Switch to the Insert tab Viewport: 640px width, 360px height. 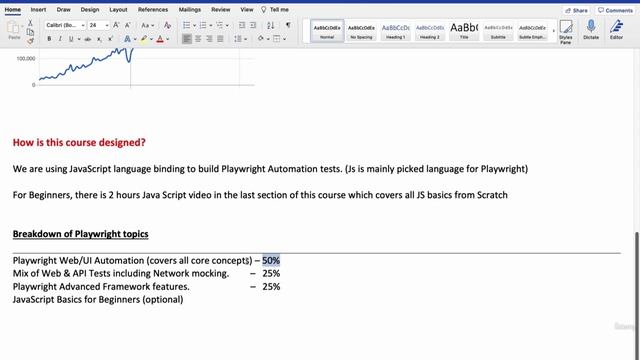38,9
